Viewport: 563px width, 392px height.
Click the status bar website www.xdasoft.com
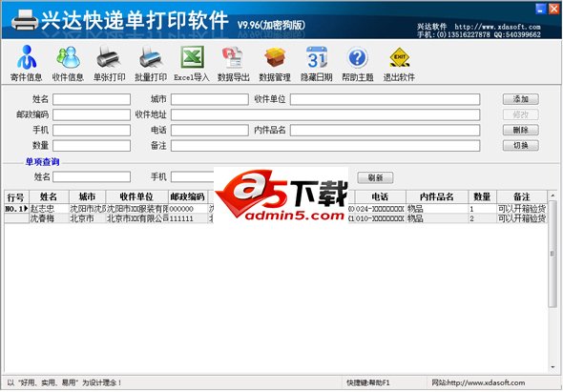(478, 382)
